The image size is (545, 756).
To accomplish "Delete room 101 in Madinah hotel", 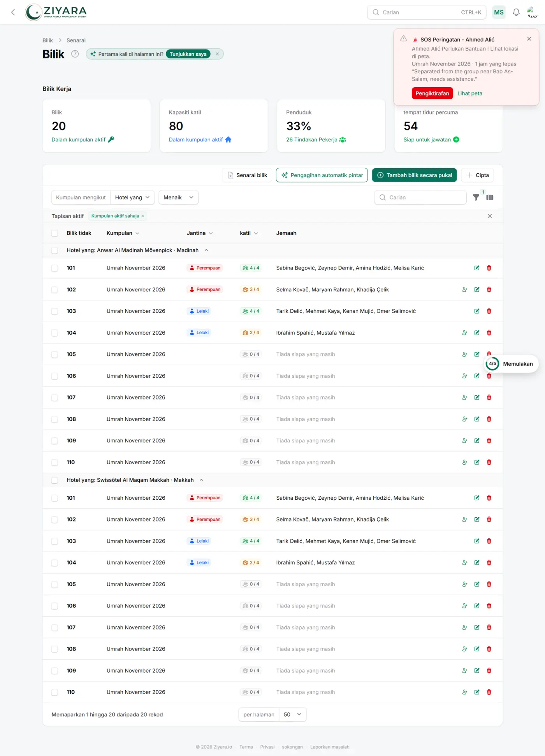I will [x=489, y=268].
